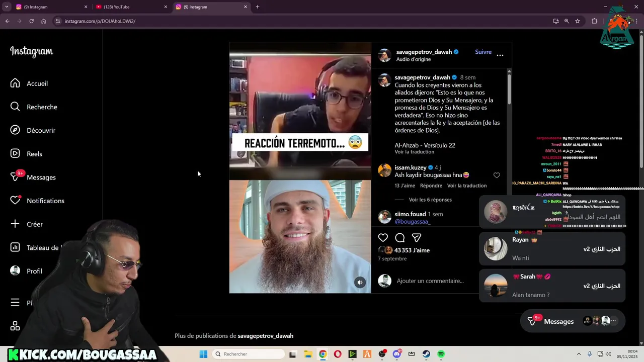The height and width of the screenshot is (362, 644).
Task: Unmute the video using the speaker icon
Action: 360,283
